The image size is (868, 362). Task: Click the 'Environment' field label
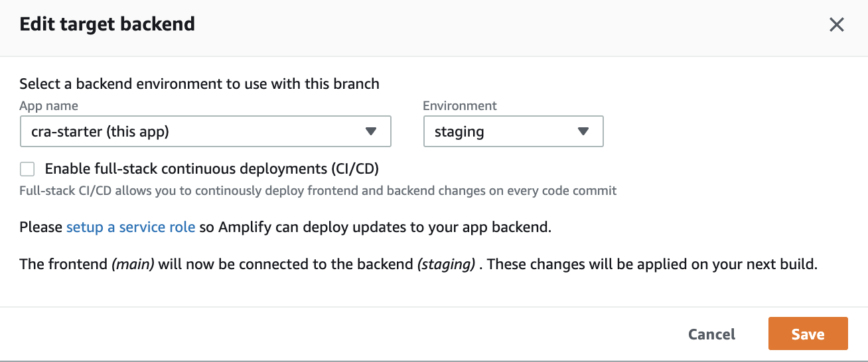coord(459,106)
